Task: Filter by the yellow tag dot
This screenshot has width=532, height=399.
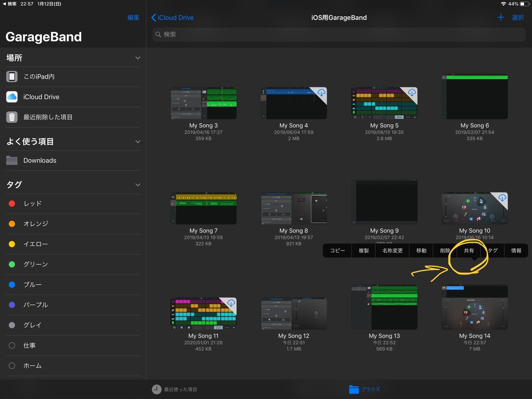Action: (12, 244)
